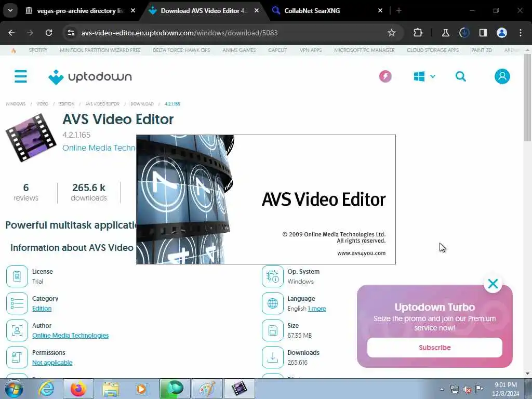
Task: Click the Size storage icon
Action: pos(272,330)
